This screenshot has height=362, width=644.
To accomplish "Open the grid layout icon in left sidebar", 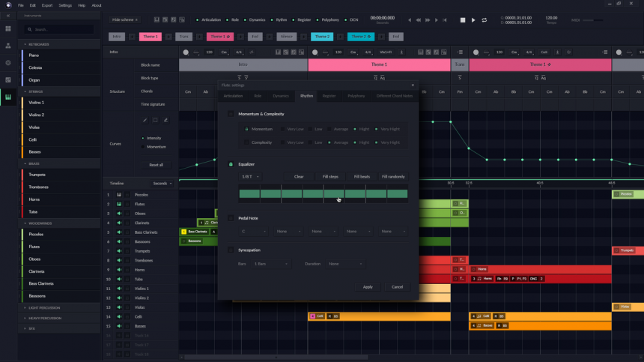I will [7, 28].
